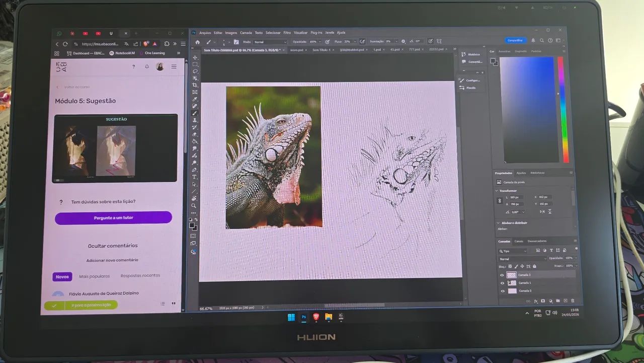Open the layer Opacidade dropdown arrow

pos(575,258)
